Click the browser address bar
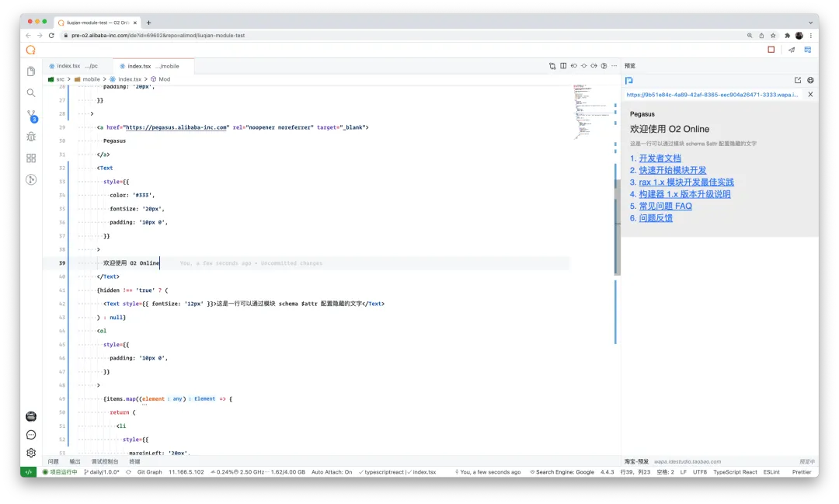This screenshot has height=504, width=839. pyautogui.click(x=233, y=35)
